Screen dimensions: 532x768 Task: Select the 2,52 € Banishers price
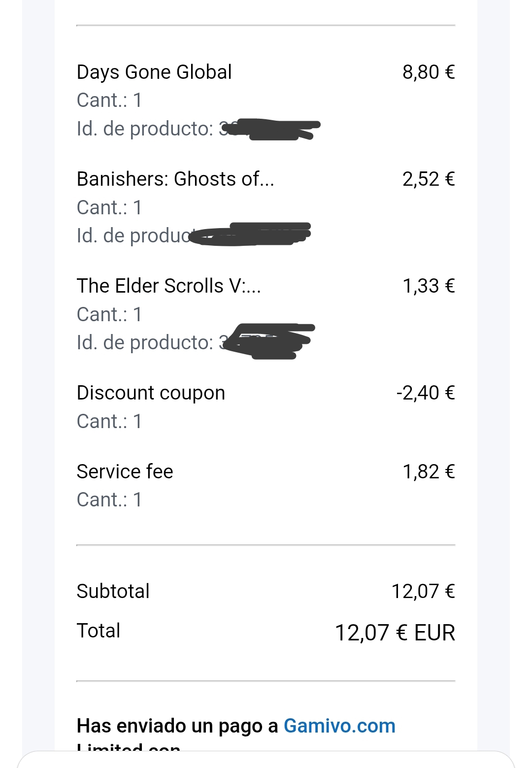428,179
